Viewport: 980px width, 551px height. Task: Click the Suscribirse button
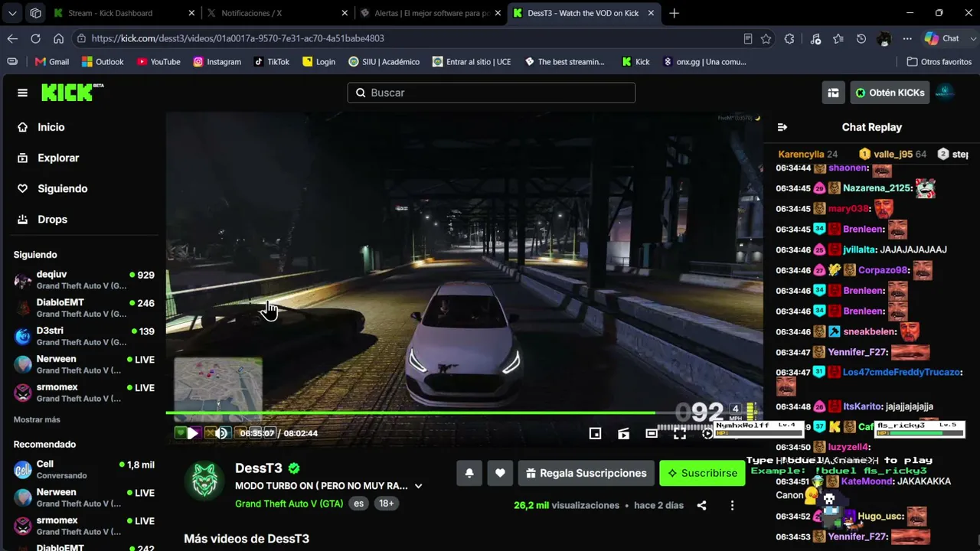coord(702,473)
